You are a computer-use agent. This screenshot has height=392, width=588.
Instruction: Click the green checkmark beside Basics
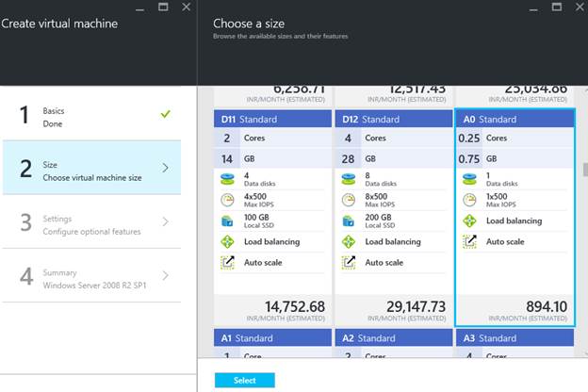[166, 114]
